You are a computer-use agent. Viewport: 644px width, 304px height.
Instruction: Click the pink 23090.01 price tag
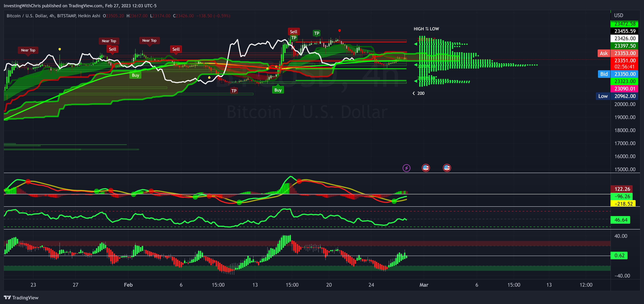click(x=625, y=89)
